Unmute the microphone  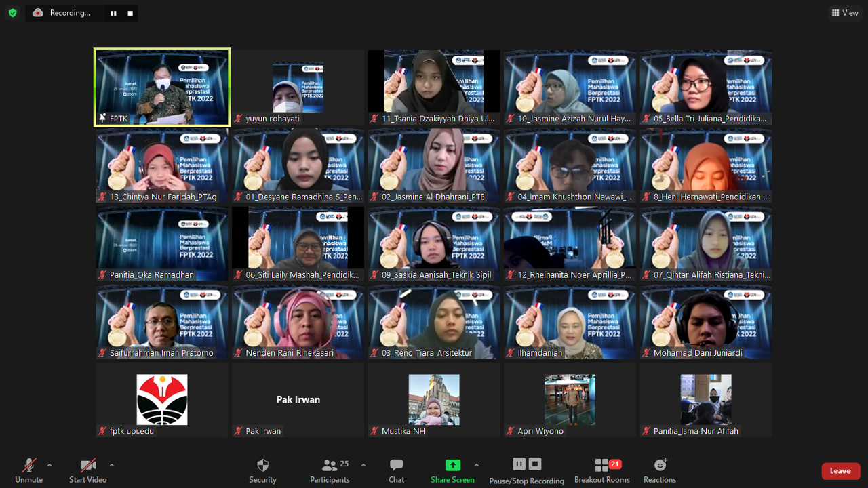click(x=28, y=470)
